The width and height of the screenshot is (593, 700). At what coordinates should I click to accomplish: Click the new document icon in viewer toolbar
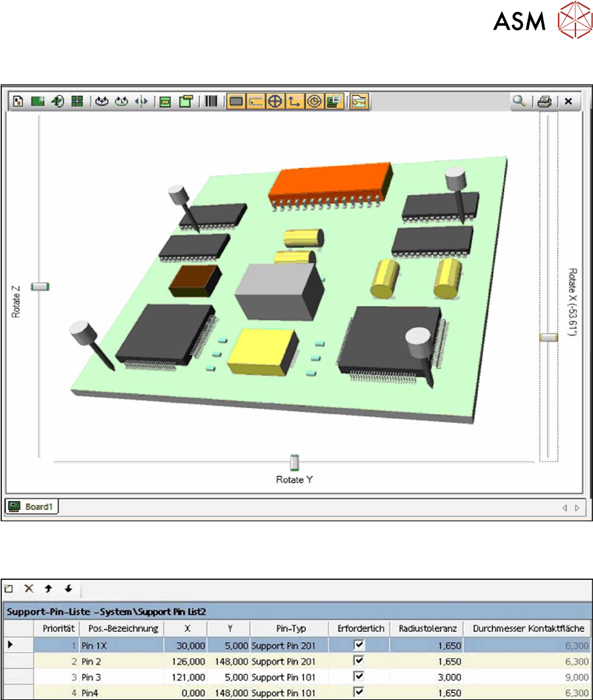(x=18, y=101)
